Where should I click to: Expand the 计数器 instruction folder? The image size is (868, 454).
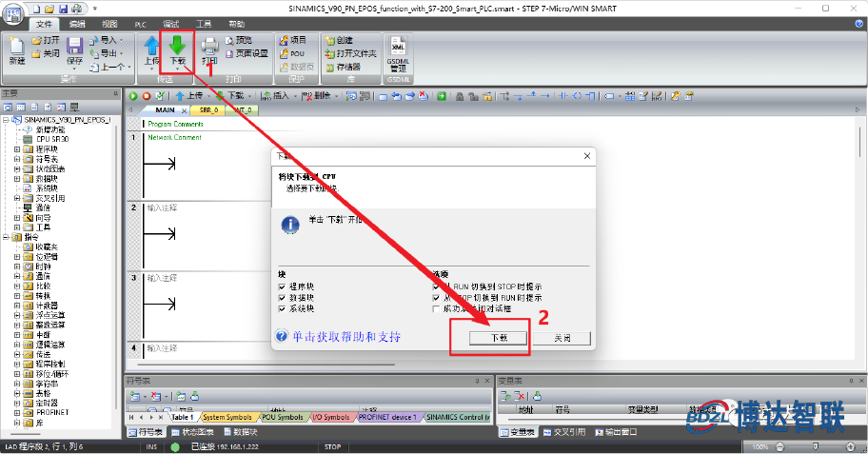click(16, 306)
